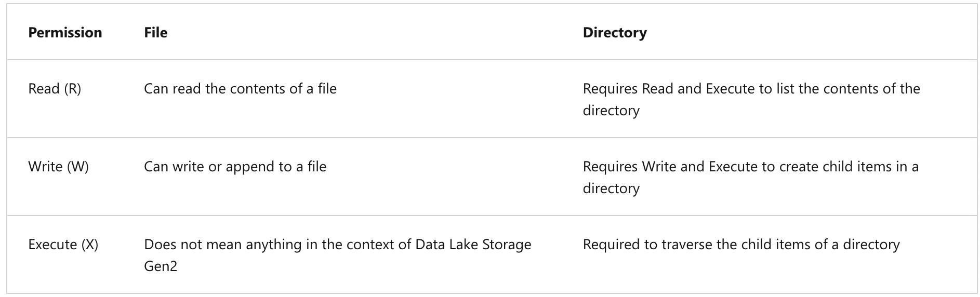Select the Execute (X) permission cell
This screenshot has width=980, height=297.
click(x=63, y=245)
